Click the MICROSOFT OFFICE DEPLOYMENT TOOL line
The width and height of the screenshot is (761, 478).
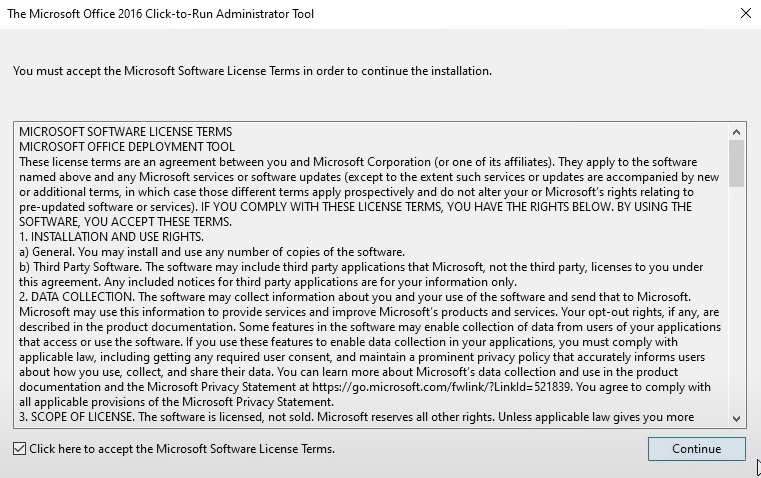pyautogui.click(x=127, y=147)
